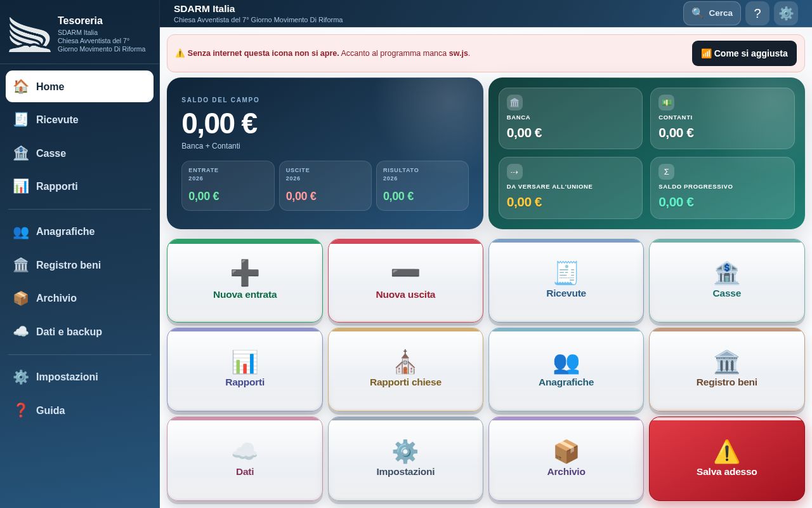Open the Ricevute receipt tile
The width and height of the screenshot is (812, 508).
click(x=566, y=281)
